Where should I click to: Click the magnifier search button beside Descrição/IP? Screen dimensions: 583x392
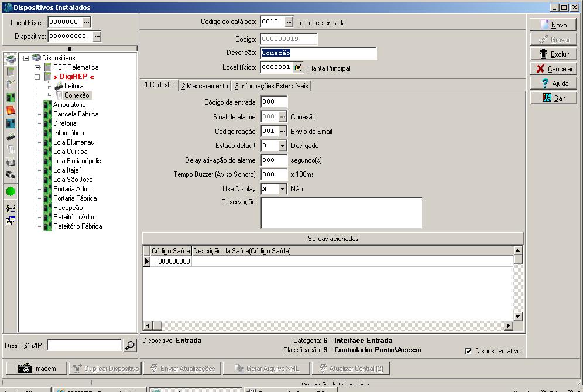click(129, 345)
